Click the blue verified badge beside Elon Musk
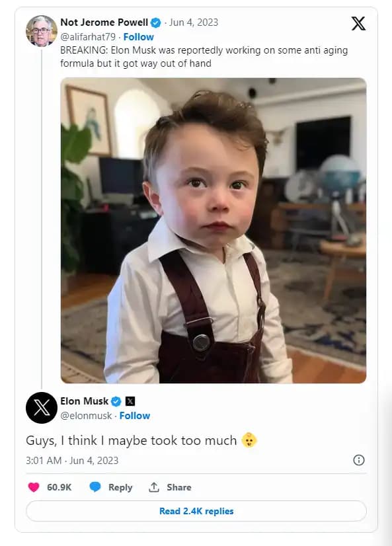Screen dimensions: 392x546 116,401
